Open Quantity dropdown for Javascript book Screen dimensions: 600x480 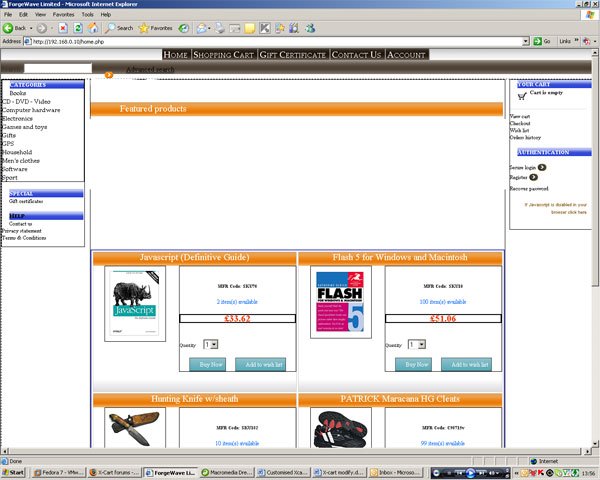211,344
